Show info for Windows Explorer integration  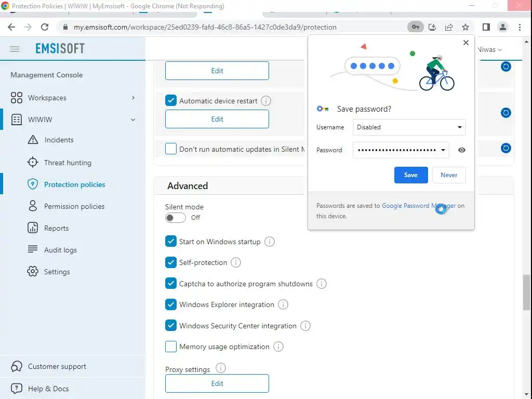point(283,304)
